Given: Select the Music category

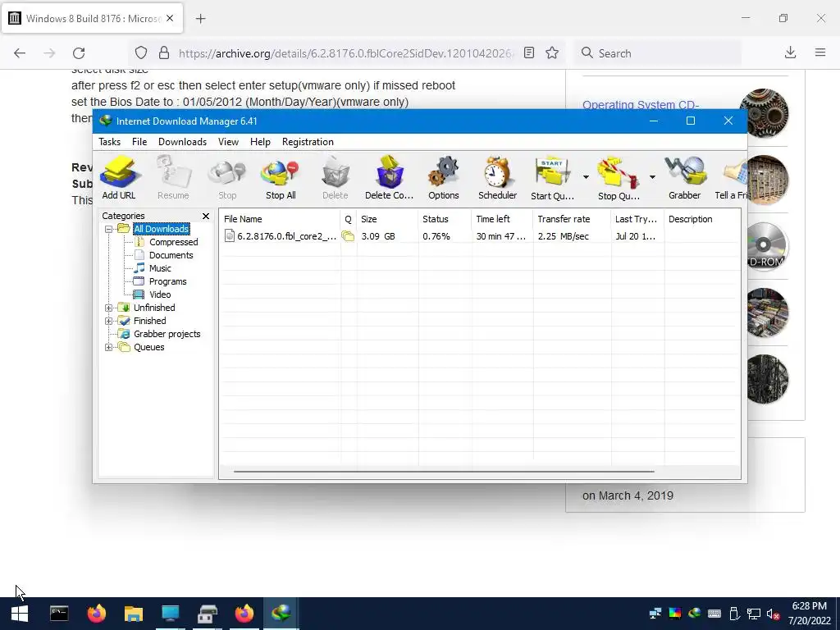Looking at the screenshot, I should tap(160, 268).
